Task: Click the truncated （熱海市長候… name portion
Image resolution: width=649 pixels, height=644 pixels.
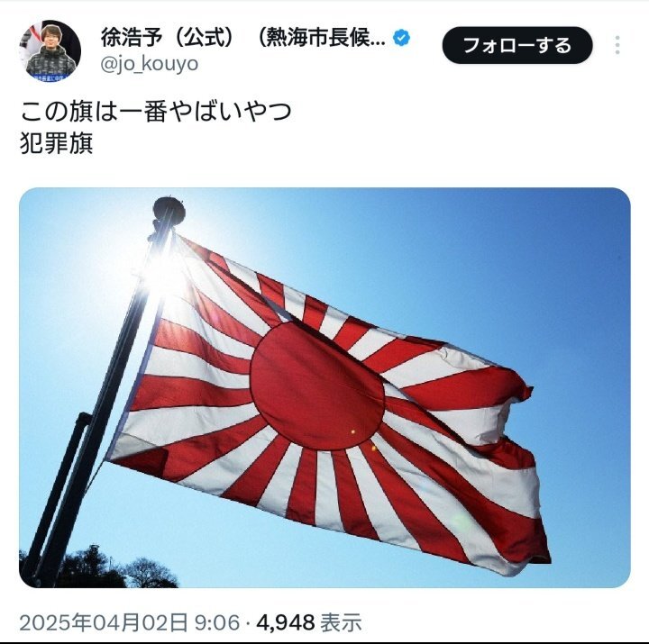Action: click(321, 38)
